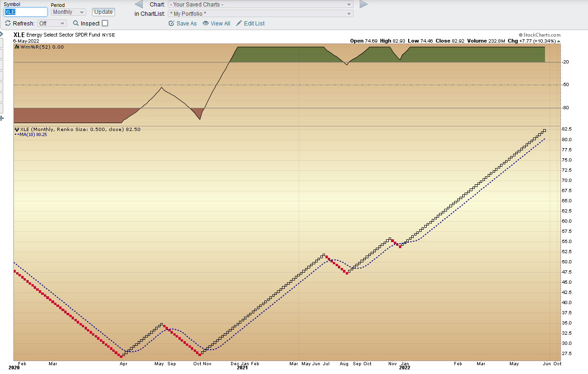Image resolution: width=588 pixels, height=374 pixels.
Task: Click the Save As pencil-box icon
Action: [171, 23]
